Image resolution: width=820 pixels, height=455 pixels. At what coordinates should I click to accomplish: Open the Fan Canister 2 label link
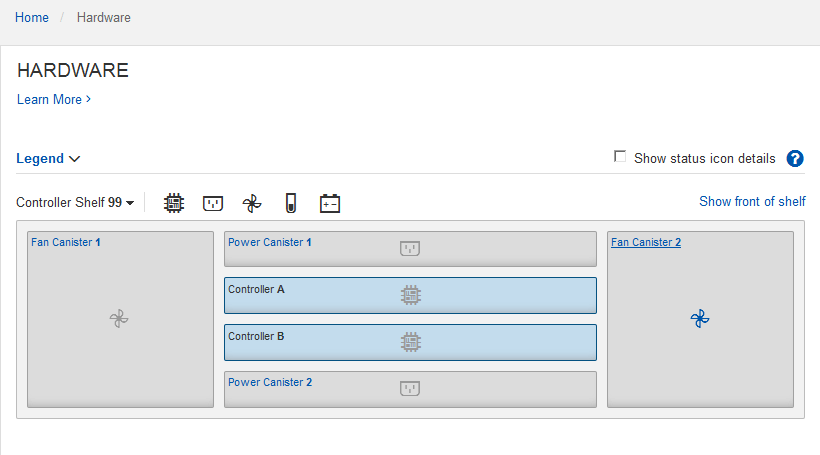pyautogui.click(x=646, y=242)
